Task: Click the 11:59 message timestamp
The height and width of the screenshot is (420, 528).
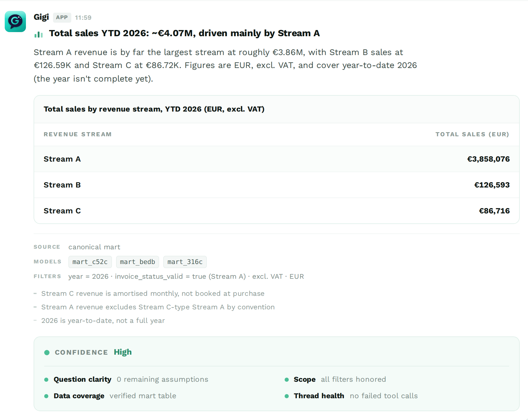Action: 83,18
